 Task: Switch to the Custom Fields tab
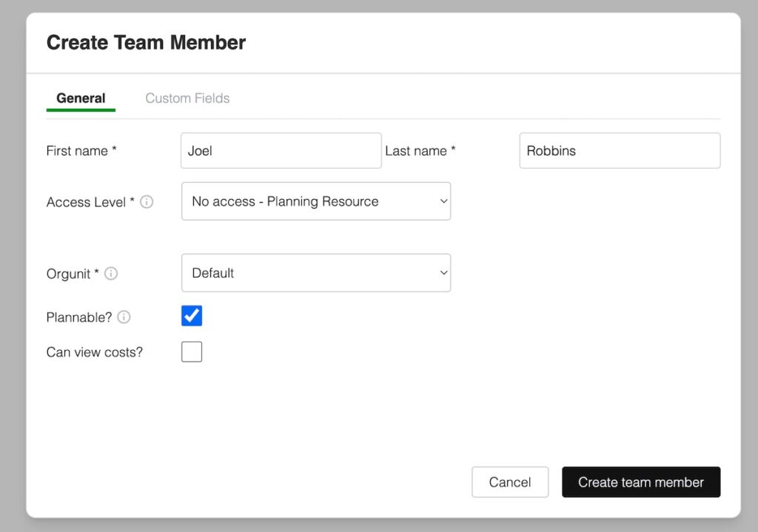(x=187, y=98)
